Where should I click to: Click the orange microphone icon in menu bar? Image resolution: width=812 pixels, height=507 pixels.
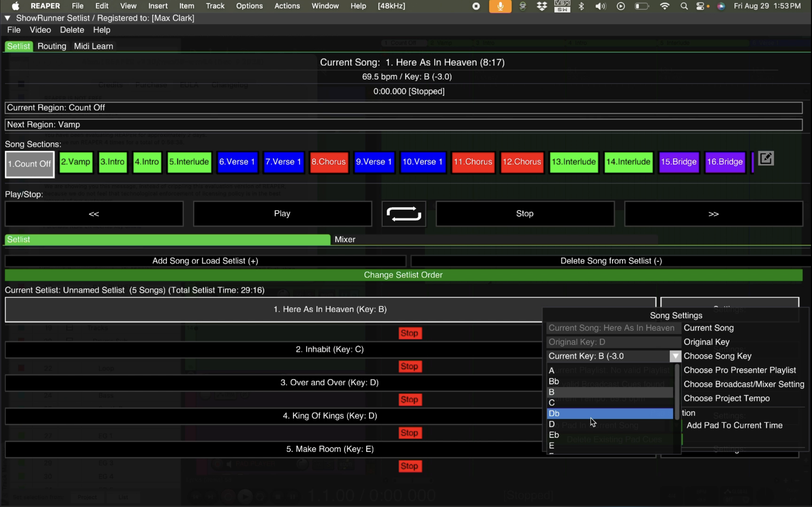(500, 6)
